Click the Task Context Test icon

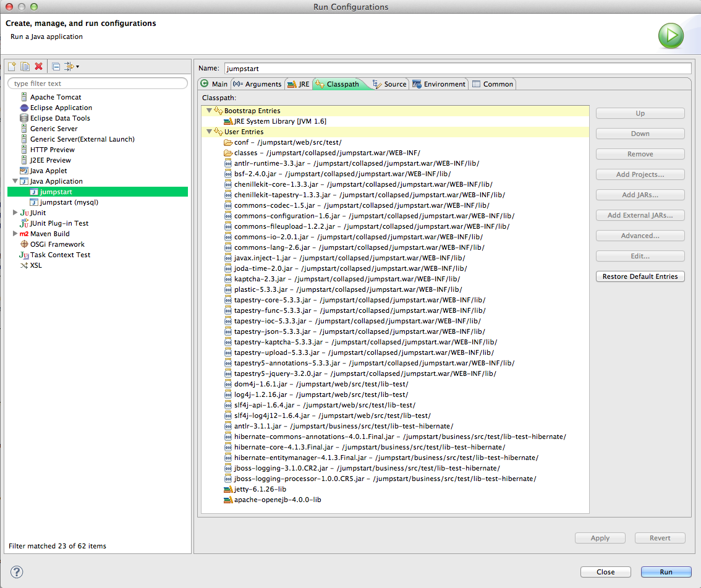pos(24,255)
